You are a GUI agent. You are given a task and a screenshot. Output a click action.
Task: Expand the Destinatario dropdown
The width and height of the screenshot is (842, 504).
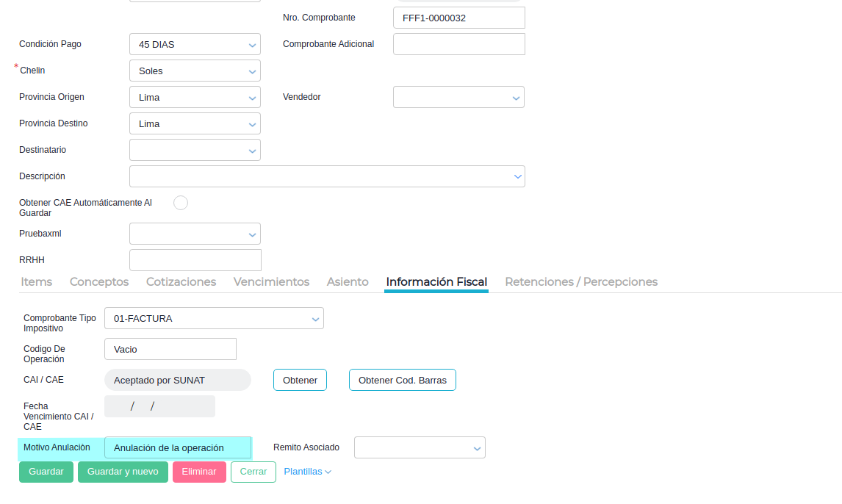point(195,150)
